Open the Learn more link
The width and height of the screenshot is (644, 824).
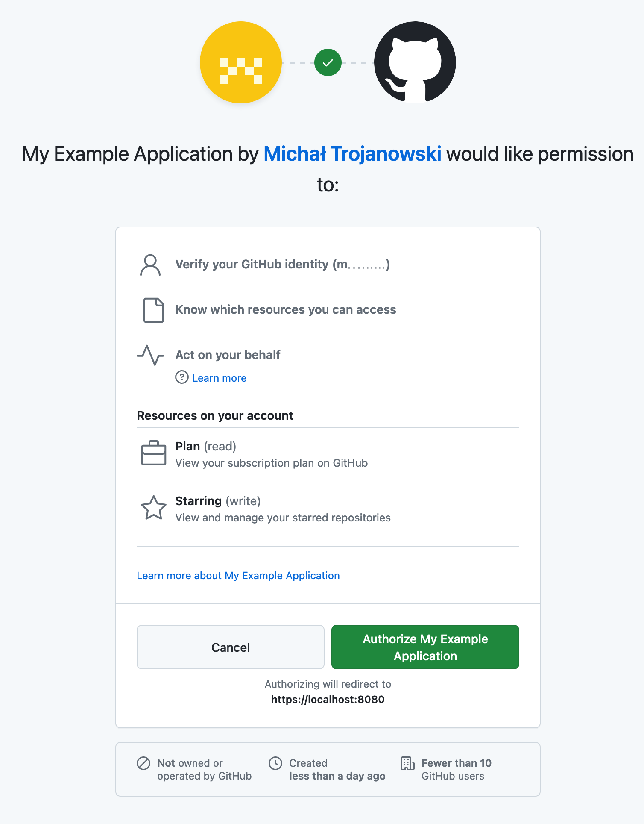click(x=219, y=378)
